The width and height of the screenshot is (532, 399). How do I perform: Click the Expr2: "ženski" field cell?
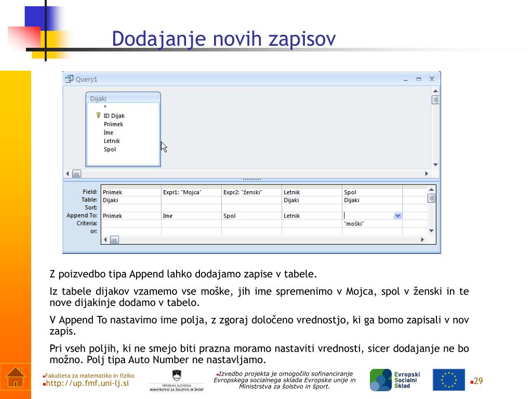pos(251,192)
